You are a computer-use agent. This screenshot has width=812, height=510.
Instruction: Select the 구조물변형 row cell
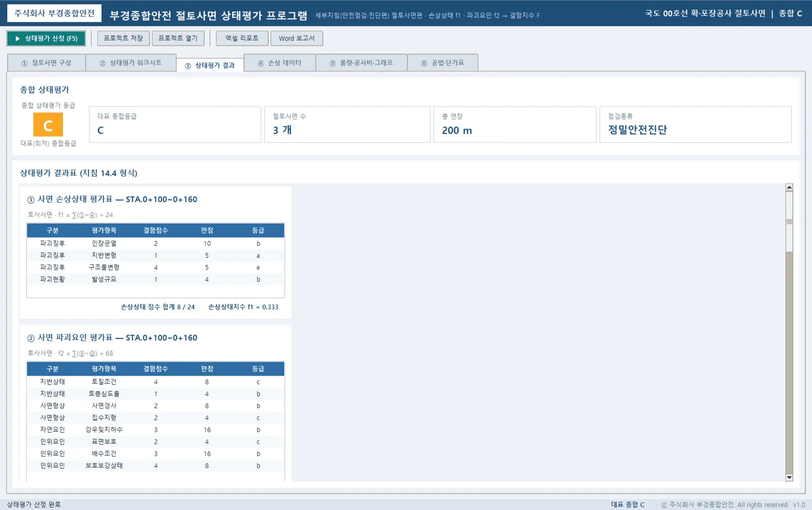[x=104, y=267]
